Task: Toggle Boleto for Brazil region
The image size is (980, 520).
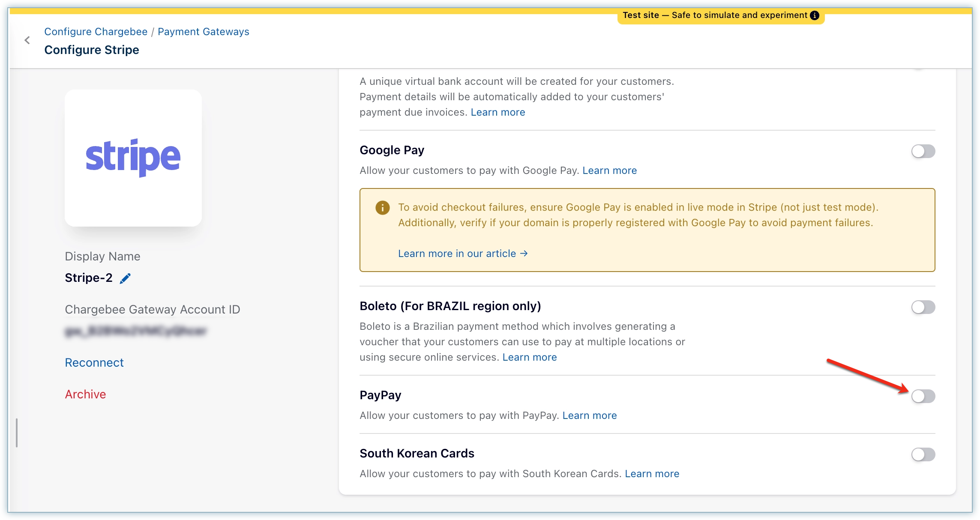Action: pos(923,307)
